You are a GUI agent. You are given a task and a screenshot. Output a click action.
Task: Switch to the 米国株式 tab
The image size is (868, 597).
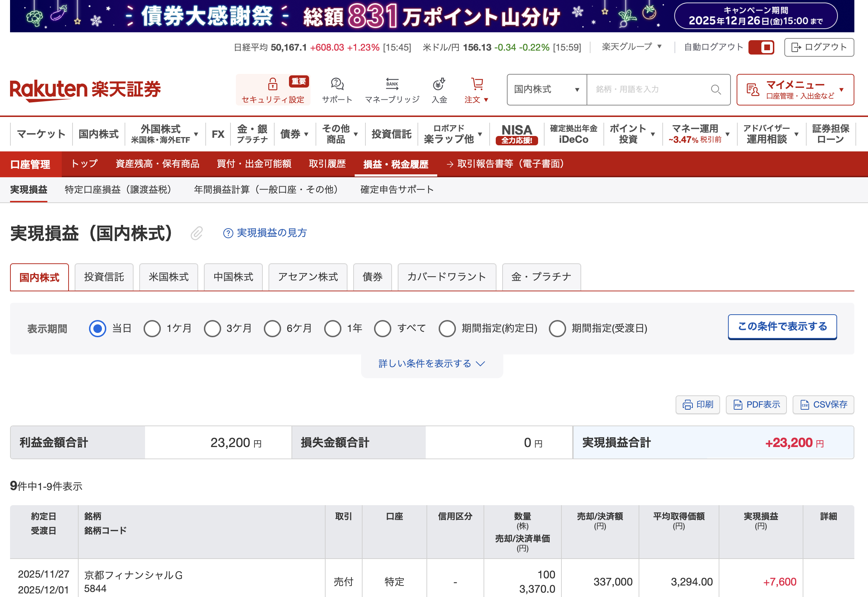(168, 277)
